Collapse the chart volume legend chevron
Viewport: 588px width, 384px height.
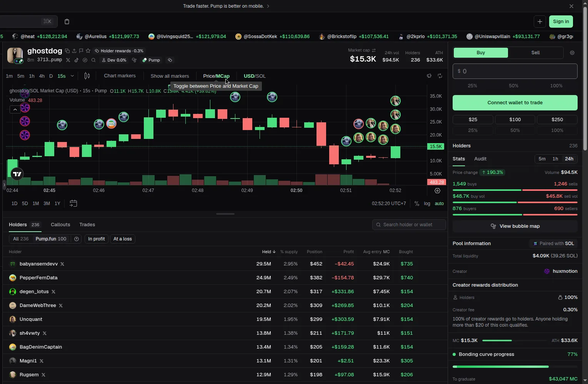(x=15, y=110)
